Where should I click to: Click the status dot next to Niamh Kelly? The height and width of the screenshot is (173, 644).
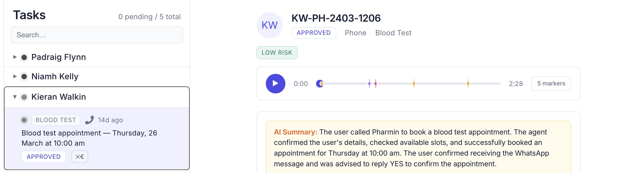tap(24, 77)
